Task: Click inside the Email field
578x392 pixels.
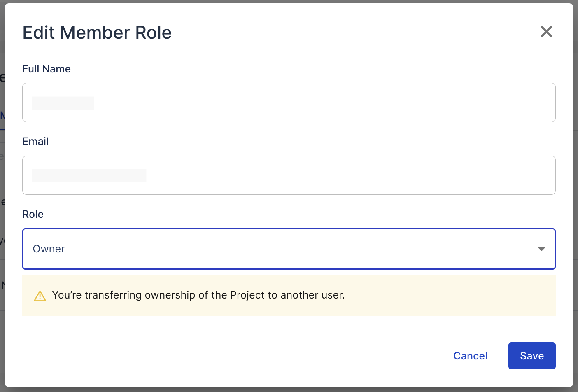Action: [288, 175]
